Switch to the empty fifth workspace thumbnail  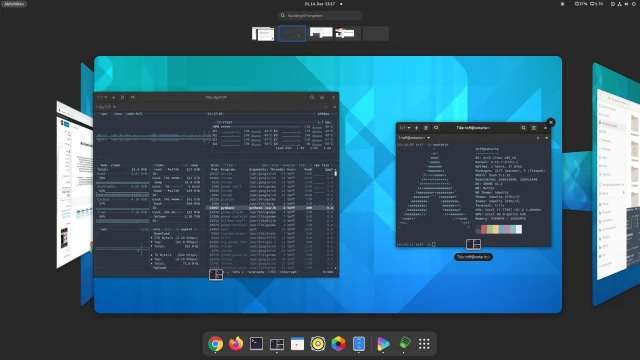(x=376, y=33)
